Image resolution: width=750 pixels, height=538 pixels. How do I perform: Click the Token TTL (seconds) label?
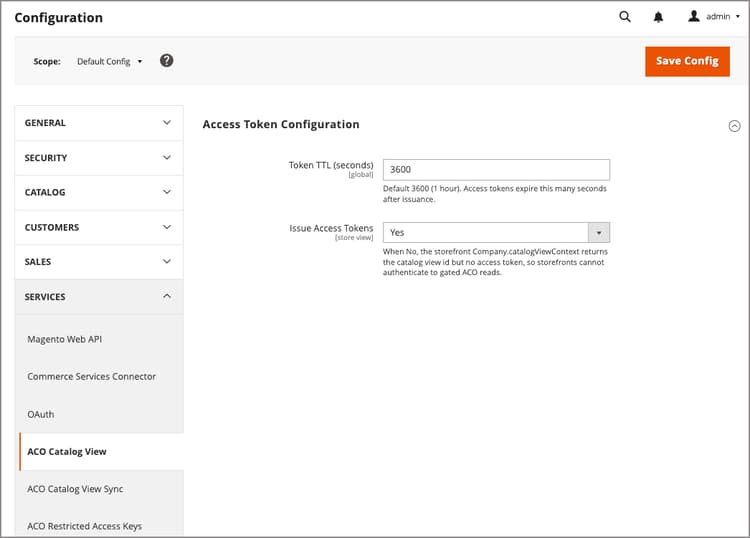point(331,165)
